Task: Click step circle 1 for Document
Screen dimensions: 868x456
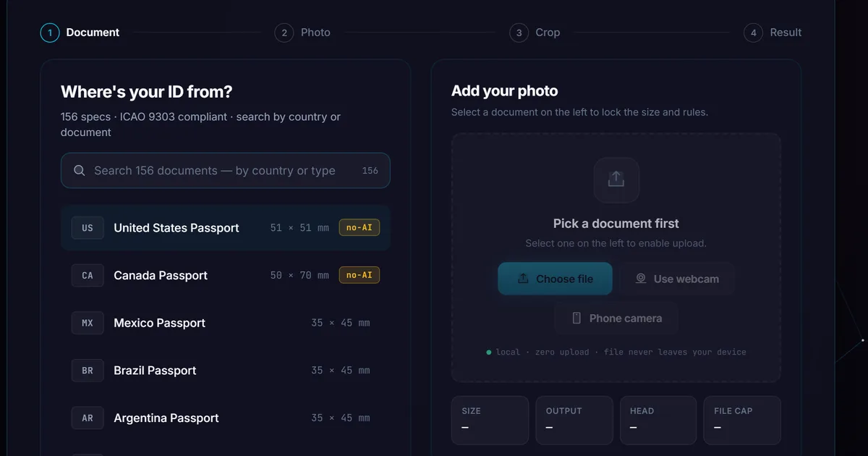Action: tap(50, 33)
